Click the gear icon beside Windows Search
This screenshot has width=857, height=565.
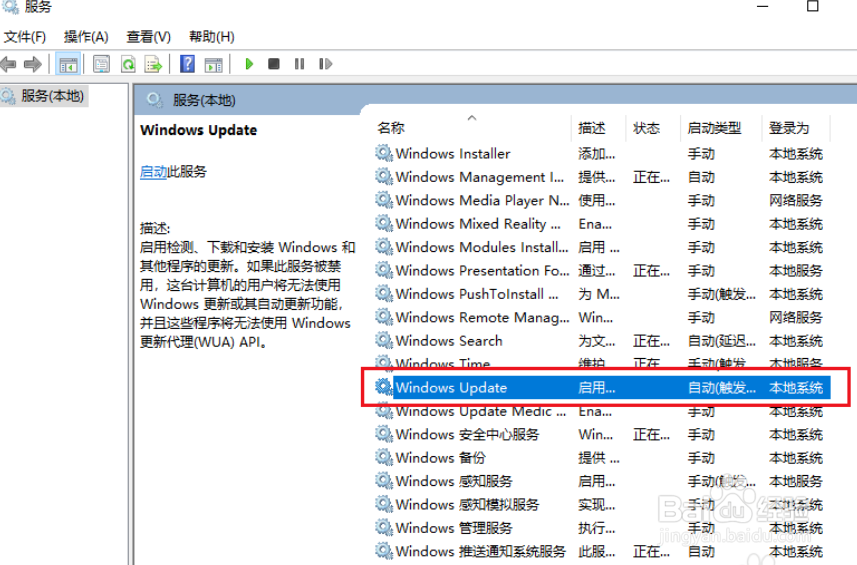click(x=384, y=340)
